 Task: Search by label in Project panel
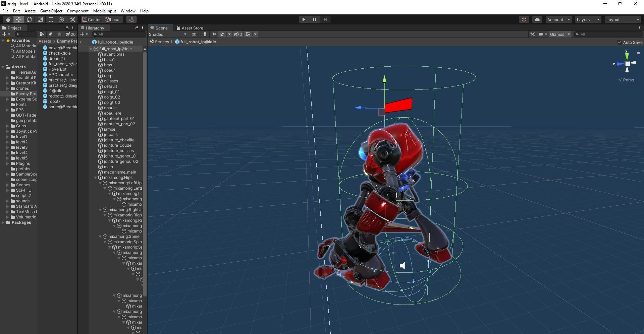50,34
